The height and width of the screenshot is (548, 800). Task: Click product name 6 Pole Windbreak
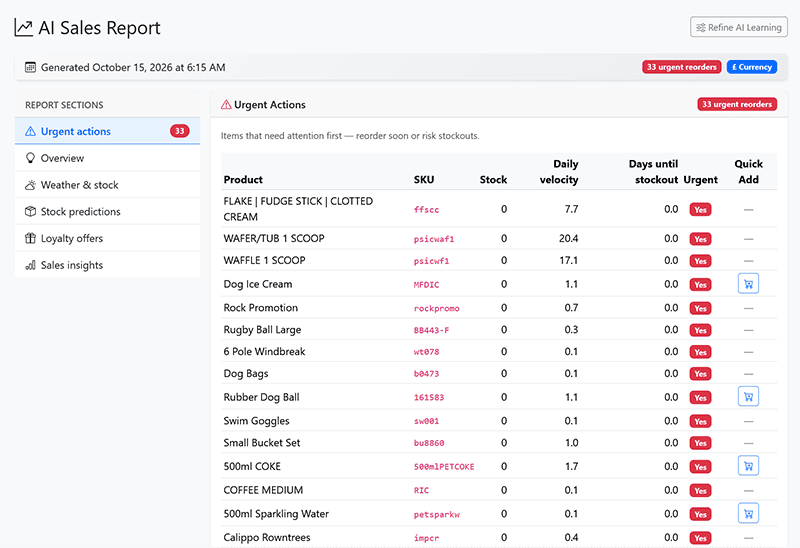pos(264,352)
